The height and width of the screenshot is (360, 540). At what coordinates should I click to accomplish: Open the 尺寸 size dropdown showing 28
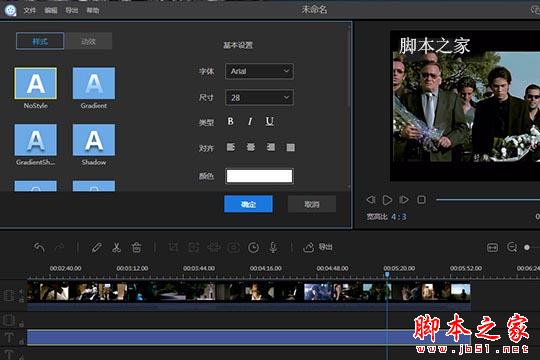pyautogui.click(x=259, y=98)
